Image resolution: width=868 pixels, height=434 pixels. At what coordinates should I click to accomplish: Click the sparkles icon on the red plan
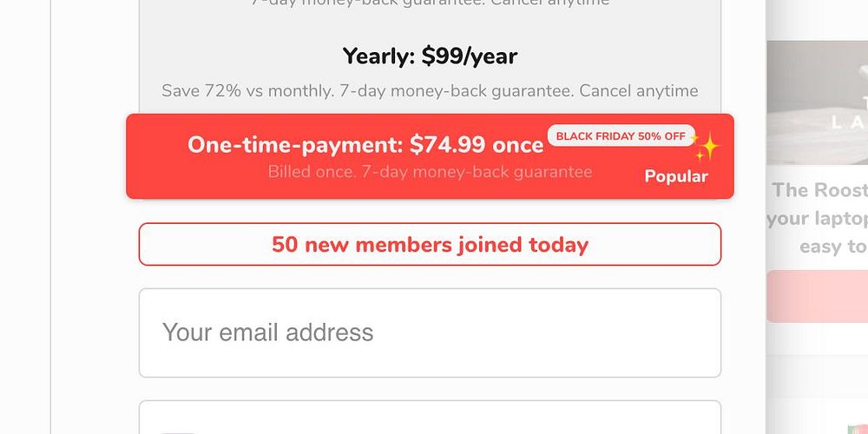pyautogui.click(x=707, y=148)
